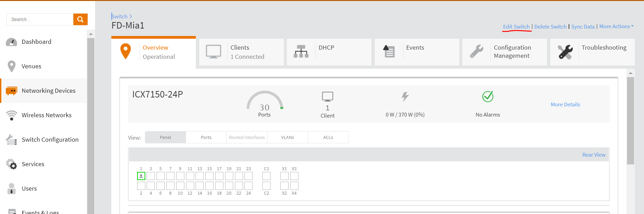This screenshot has height=214, width=644.
Task: Select port C1 on the switch panel
Action: pos(266,176)
